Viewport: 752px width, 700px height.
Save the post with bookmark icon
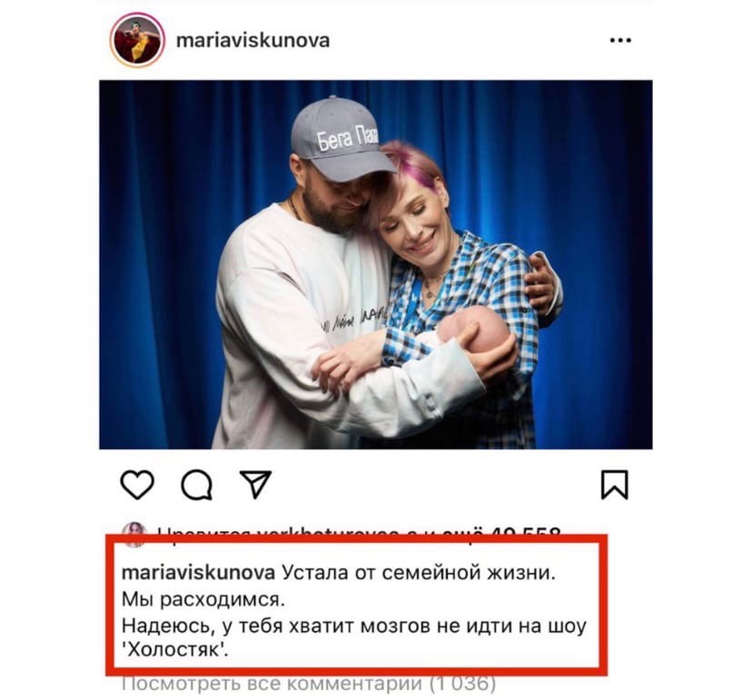(614, 485)
